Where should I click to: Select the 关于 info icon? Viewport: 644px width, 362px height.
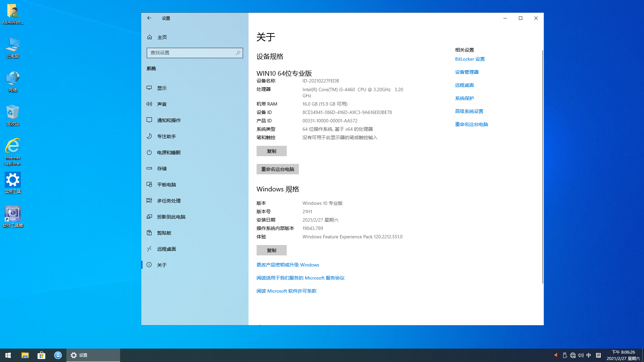pos(149,265)
